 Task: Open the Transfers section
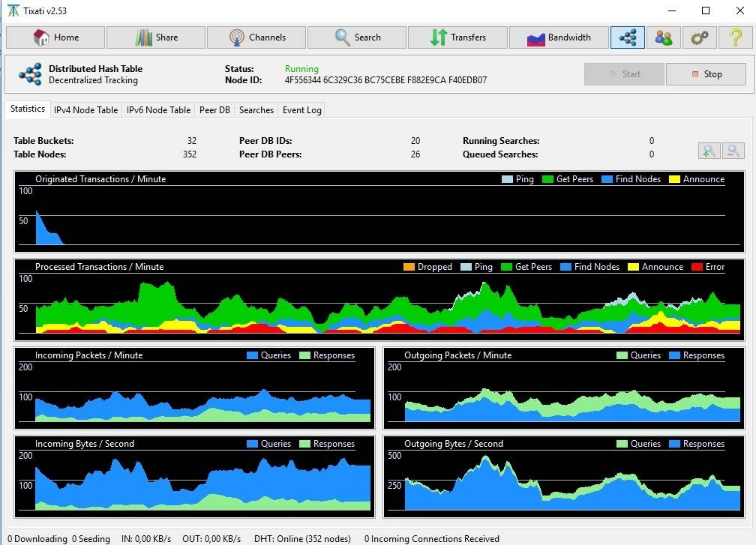(457, 37)
